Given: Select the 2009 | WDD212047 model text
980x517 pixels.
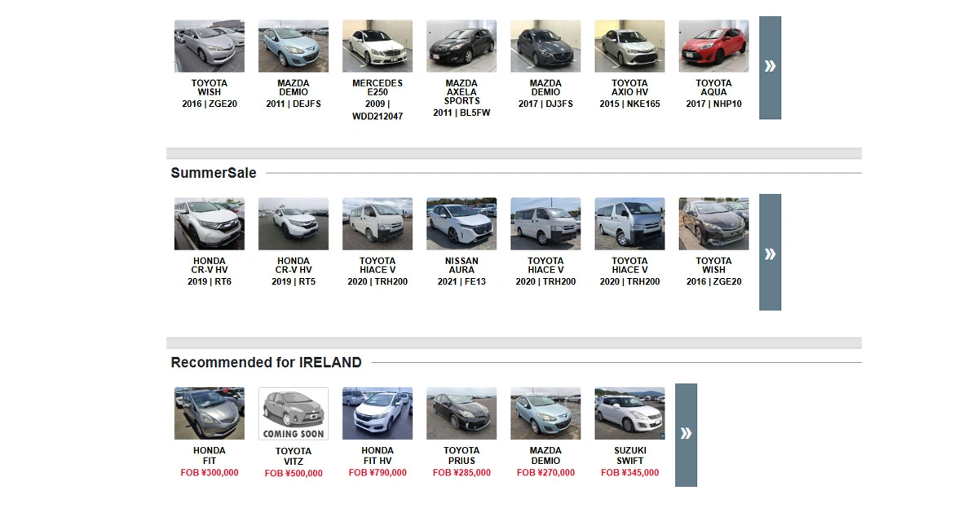Looking at the screenshot, I should pyautogui.click(x=377, y=111).
